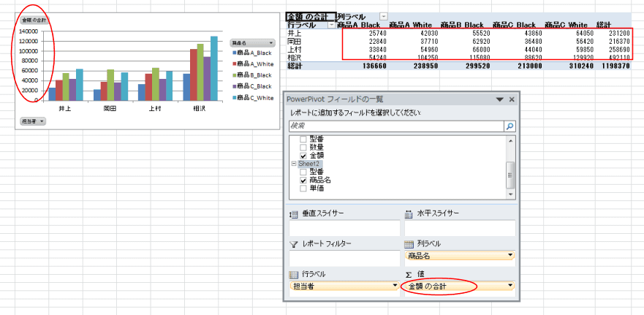Image resolution: width=644 pixels, height=315 pixels.
Task: Click the 列ラベル area icon
Action: pos(409,244)
